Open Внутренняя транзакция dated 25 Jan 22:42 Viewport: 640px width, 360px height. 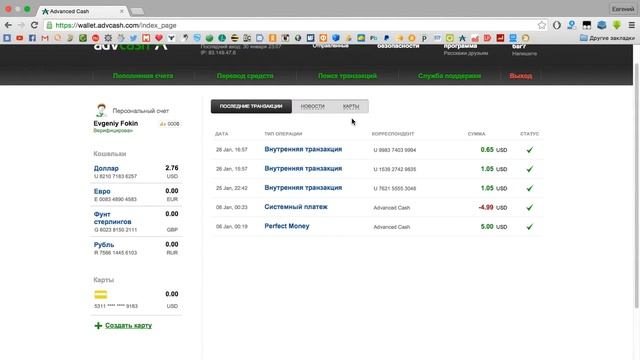click(303, 188)
